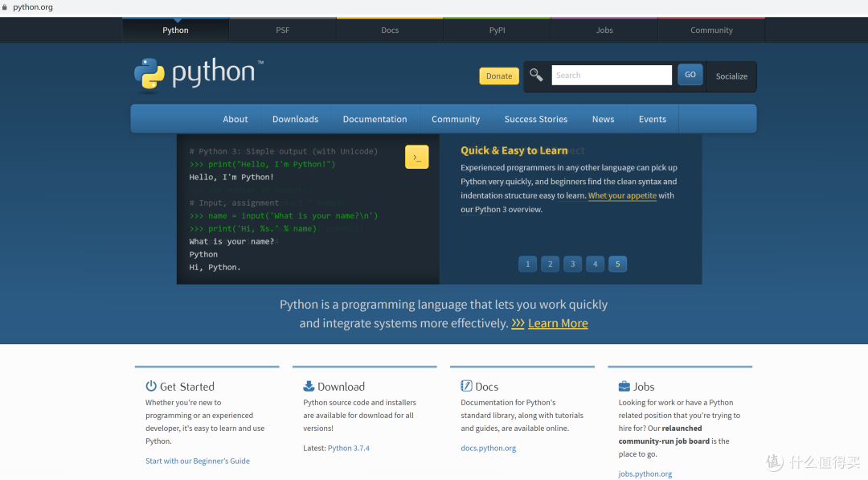Focus the Search input field
The height and width of the screenshot is (480, 868).
tap(612, 76)
